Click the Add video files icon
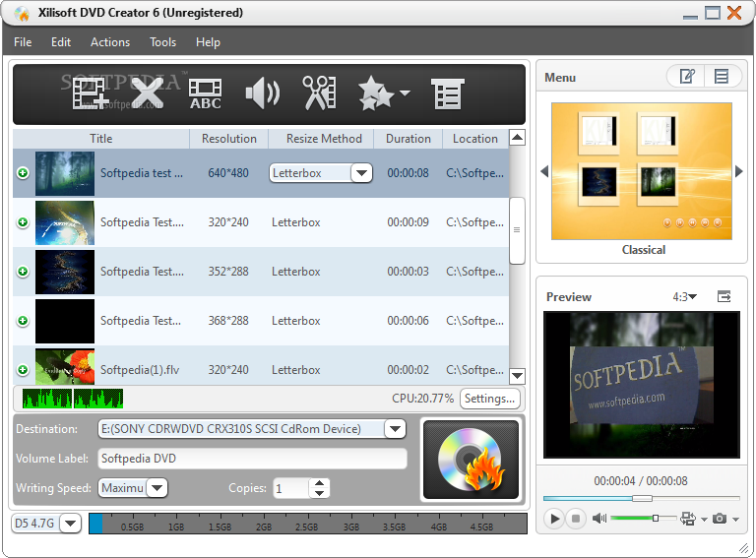 89,93
